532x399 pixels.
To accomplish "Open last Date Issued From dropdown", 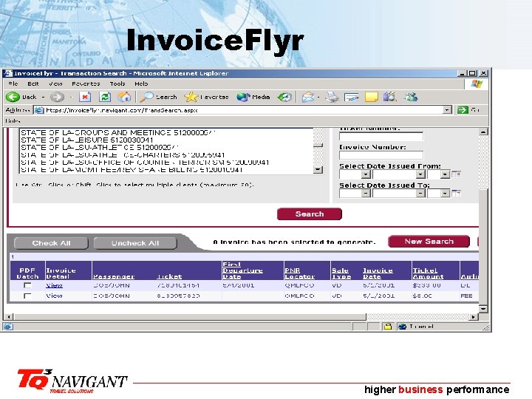I will click(445, 174).
